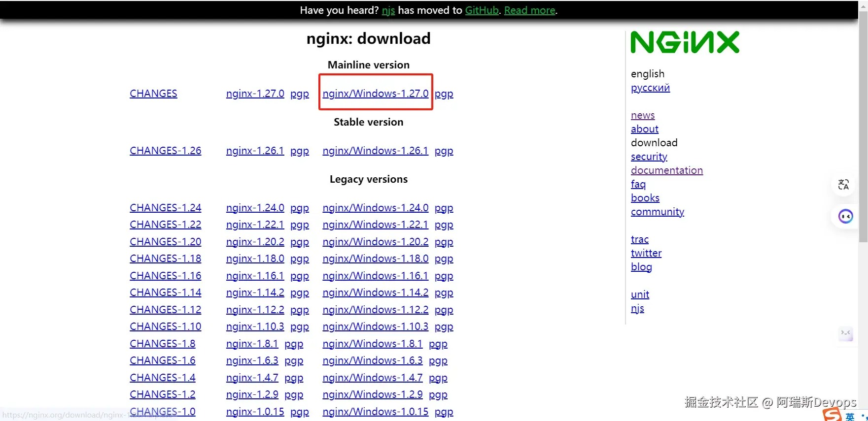Open the purple assistant face icon
The image size is (868, 421).
click(x=845, y=216)
